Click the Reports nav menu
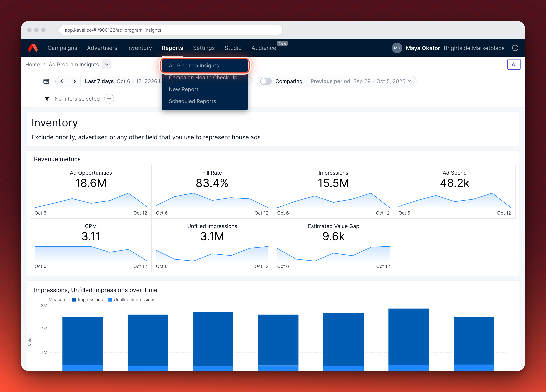Viewport: 546px width, 392px height. click(172, 48)
